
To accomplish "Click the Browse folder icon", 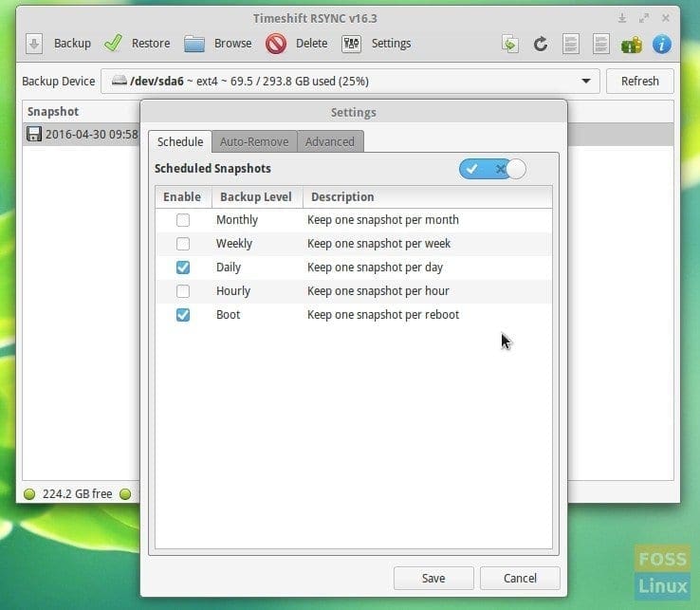I will tap(194, 44).
